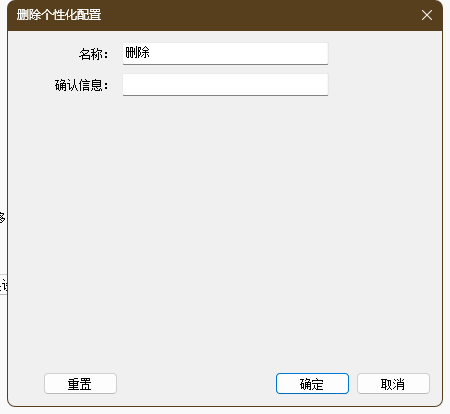
Task: Cancel the dialog via 取消 button
Action: [x=393, y=384]
